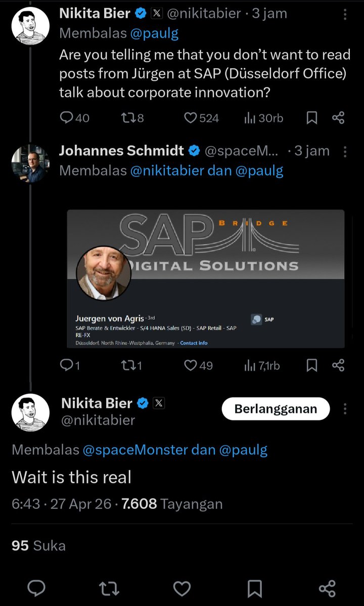Open more options on Johannes Schmidt's post

point(345,152)
